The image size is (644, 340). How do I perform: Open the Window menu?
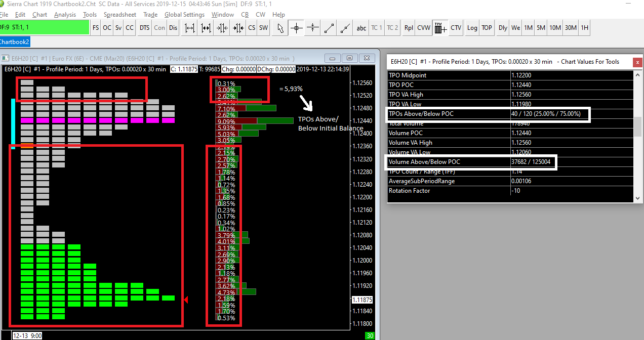(x=223, y=15)
